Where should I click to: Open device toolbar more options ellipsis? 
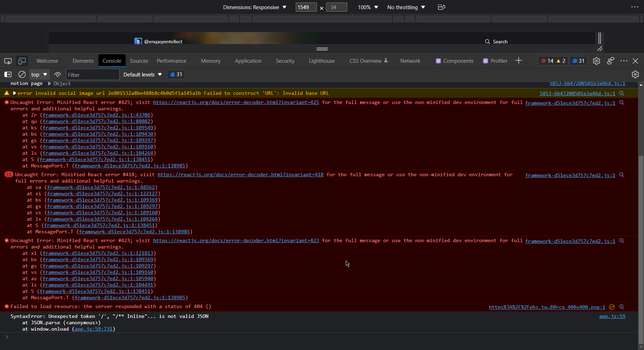pos(635,7)
